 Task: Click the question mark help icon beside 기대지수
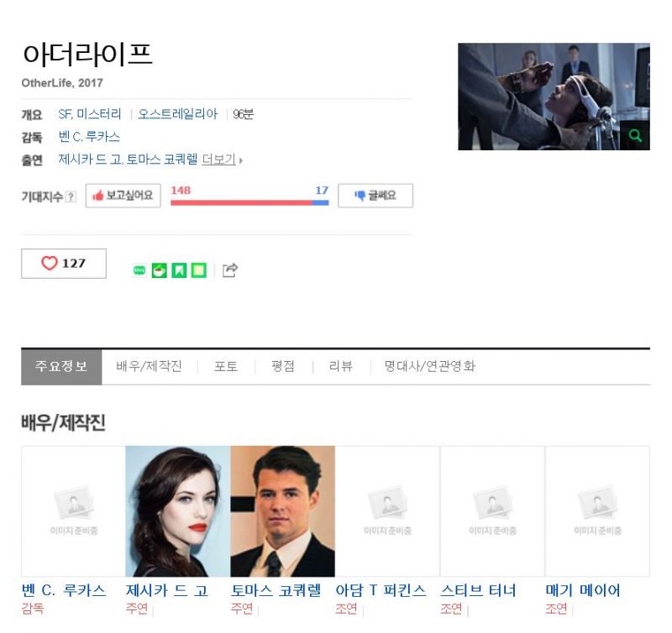pyautogui.click(x=71, y=196)
